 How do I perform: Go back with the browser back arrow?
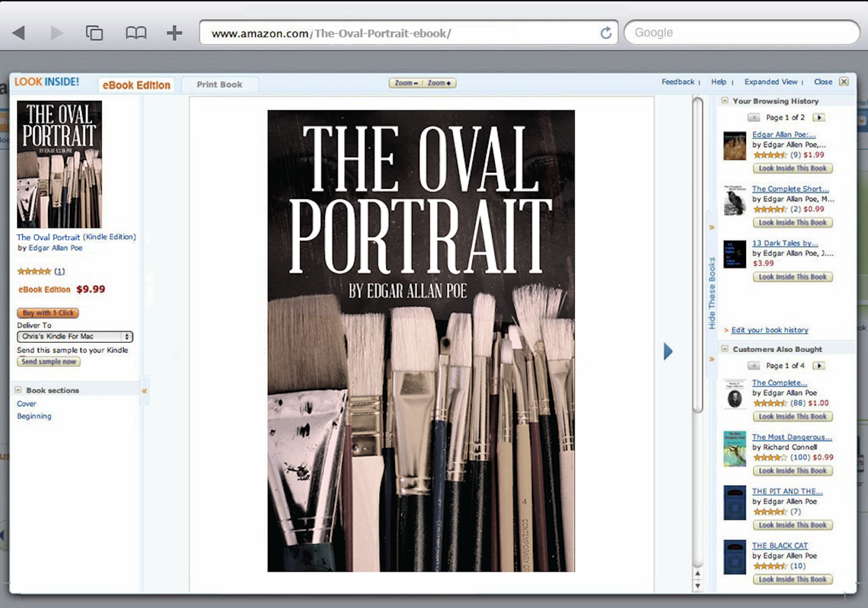click(19, 33)
